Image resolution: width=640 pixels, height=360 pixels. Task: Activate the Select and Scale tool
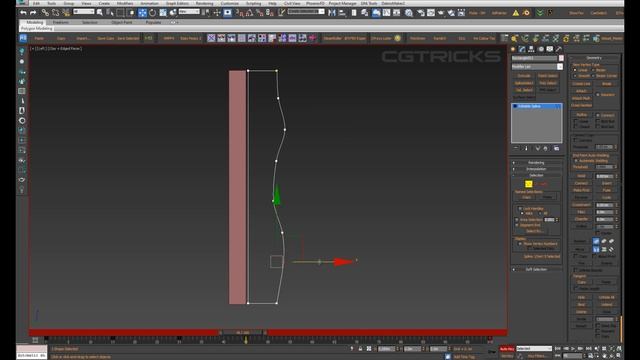click(163, 13)
